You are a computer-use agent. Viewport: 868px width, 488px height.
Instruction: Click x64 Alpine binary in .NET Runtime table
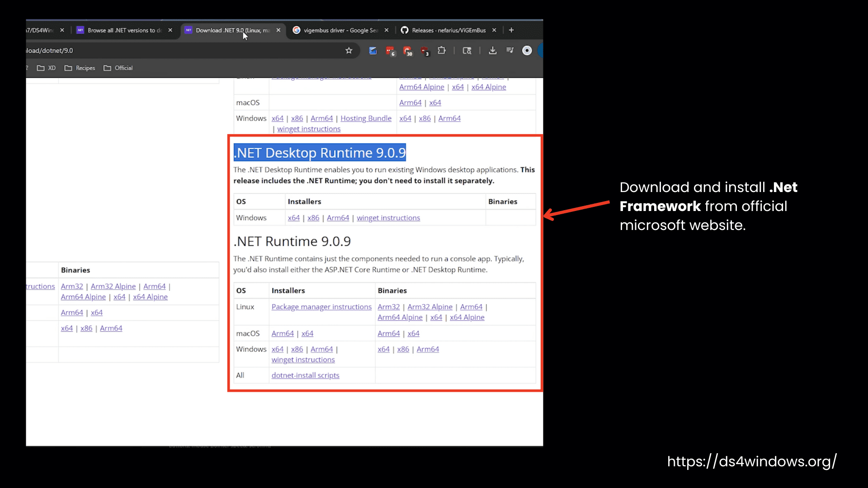point(467,317)
